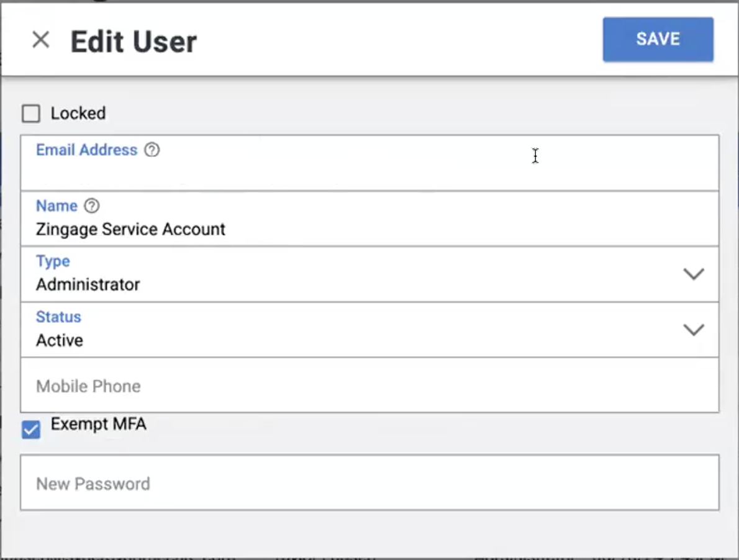Screen dimensions: 739x560
Task: Click the Name field label
Action: tap(57, 206)
